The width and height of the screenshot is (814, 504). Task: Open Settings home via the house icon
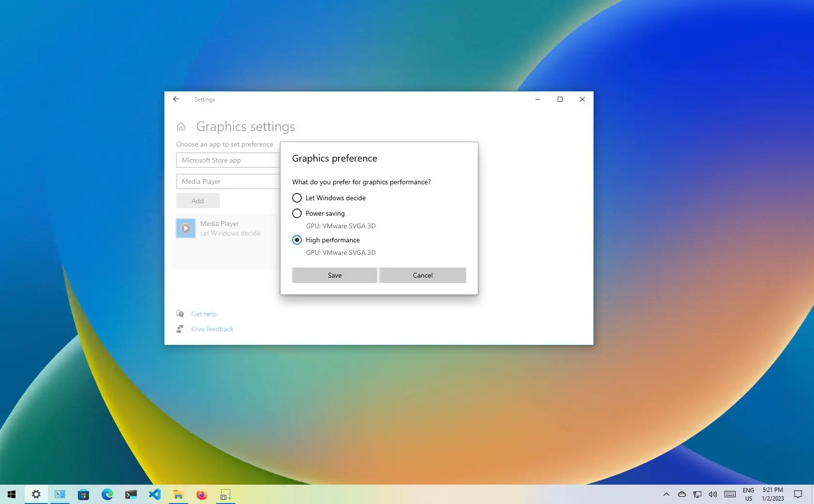(181, 126)
